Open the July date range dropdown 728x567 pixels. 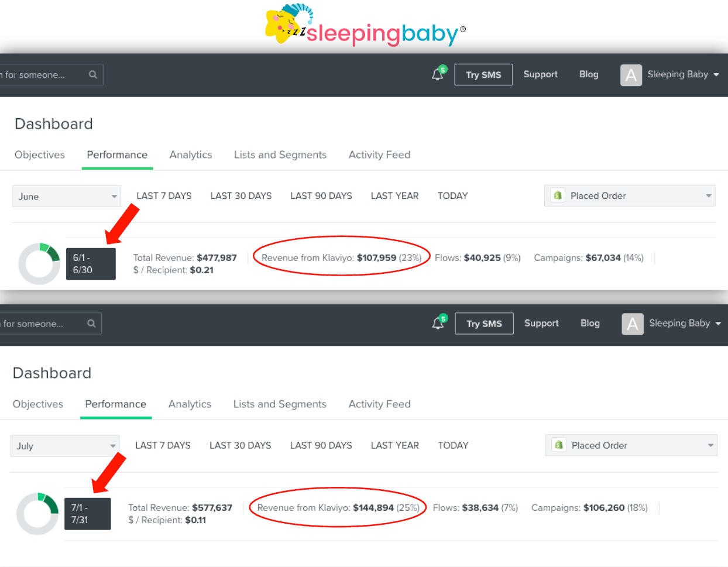click(x=65, y=446)
